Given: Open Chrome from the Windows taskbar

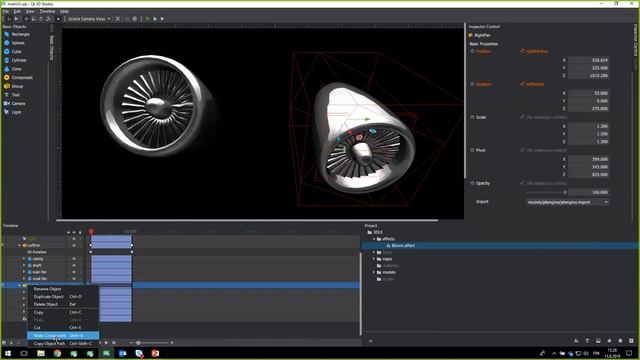Looking at the screenshot, I should point(57,353).
